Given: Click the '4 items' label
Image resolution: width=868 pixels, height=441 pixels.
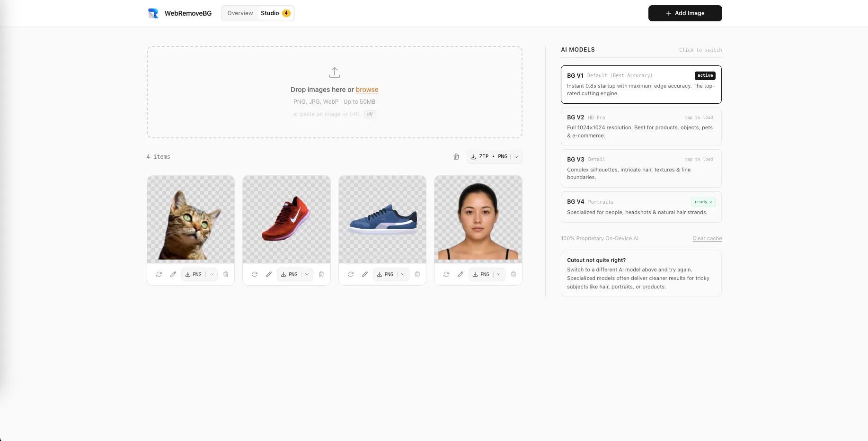Looking at the screenshot, I should (158, 157).
